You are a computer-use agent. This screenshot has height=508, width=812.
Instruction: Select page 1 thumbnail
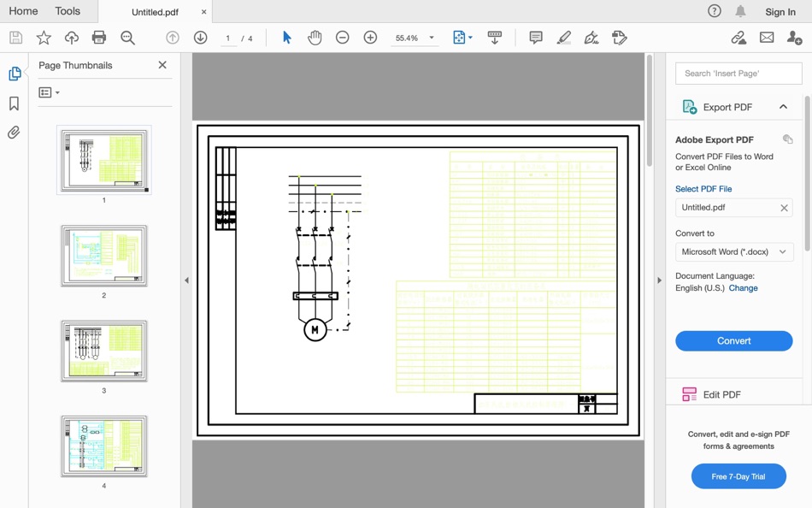pyautogui.click(x=103, y=160)
